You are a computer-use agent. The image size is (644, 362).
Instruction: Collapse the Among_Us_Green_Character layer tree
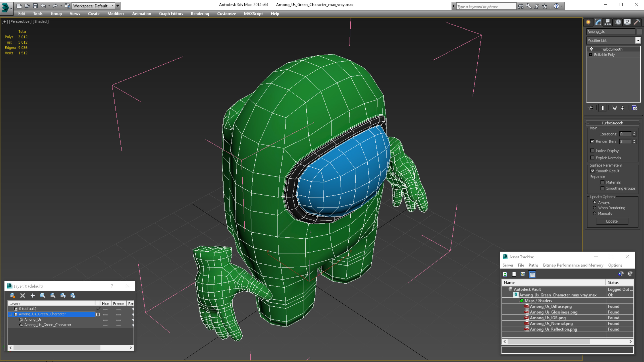click(10, 314)
